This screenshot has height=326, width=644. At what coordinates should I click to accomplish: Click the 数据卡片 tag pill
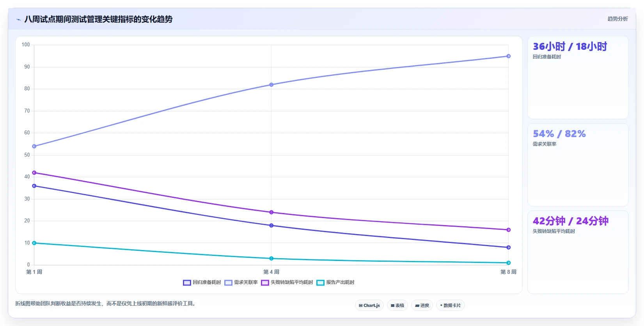(451, 305)
